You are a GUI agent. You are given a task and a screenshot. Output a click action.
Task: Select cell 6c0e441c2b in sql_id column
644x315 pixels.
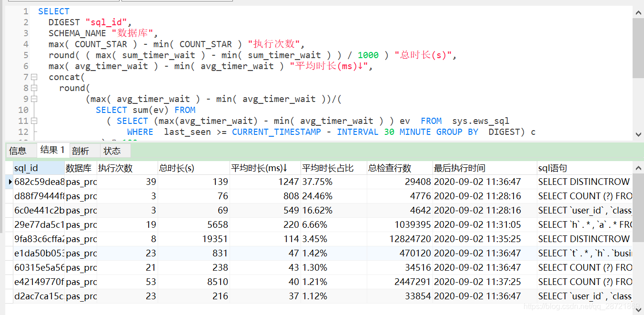tap(40, 210)
